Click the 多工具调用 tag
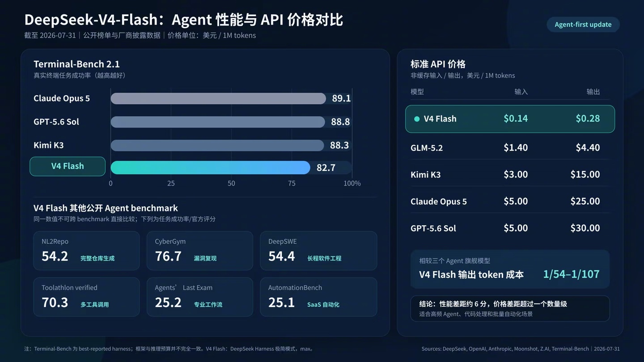Viewport: 644px width, 362px height. tap(95, 305)
